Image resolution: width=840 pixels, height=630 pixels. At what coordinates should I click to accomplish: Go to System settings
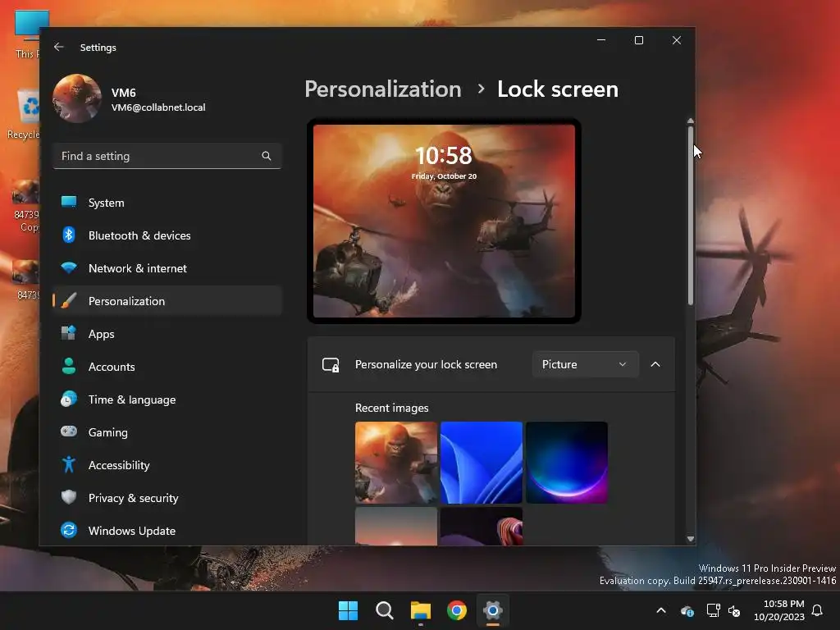(167, 203)
